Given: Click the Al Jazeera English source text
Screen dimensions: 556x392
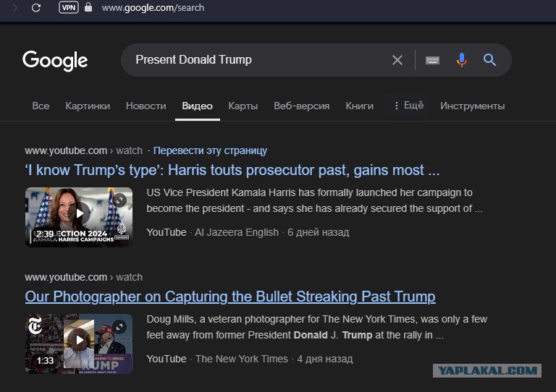Looking at the screenshot, I should click(x=237, y=232).
